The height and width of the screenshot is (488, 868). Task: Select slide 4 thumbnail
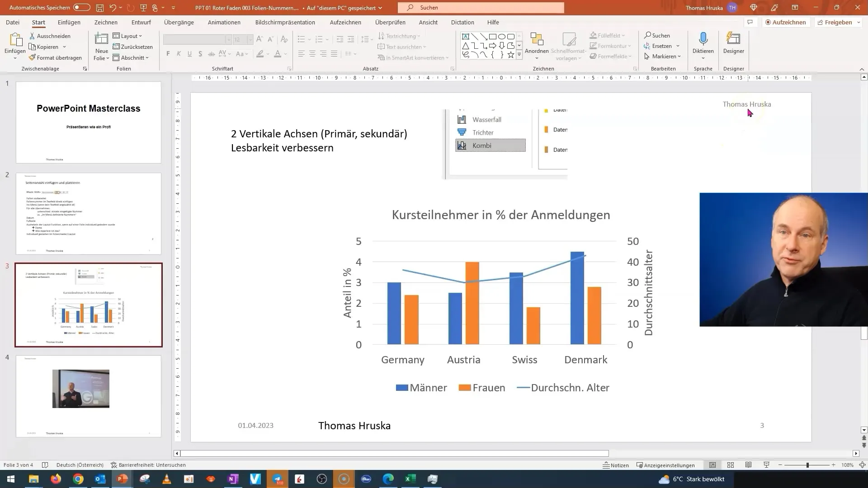(x=88, y=396)
